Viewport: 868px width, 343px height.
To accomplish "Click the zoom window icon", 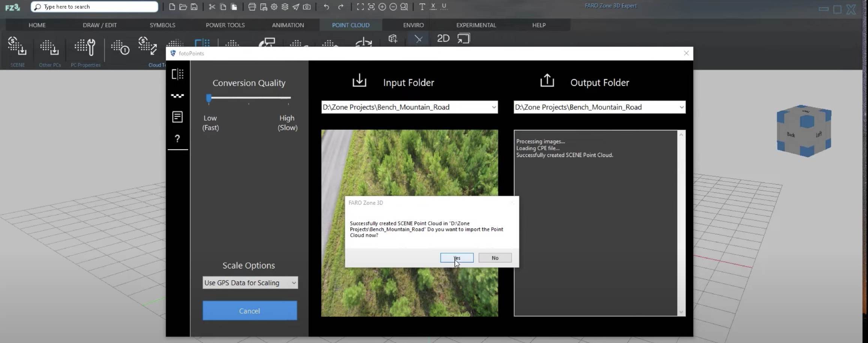I will pos(371,7).
